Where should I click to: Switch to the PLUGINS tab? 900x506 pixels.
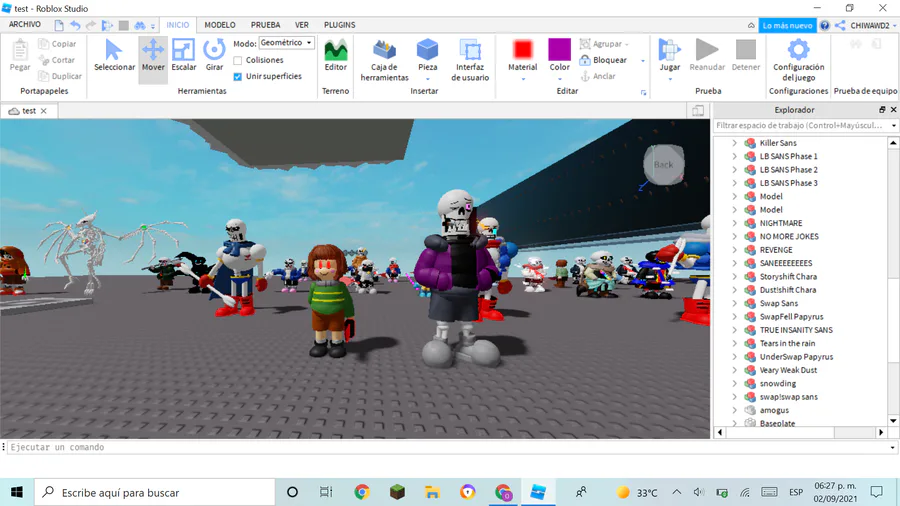339,25
